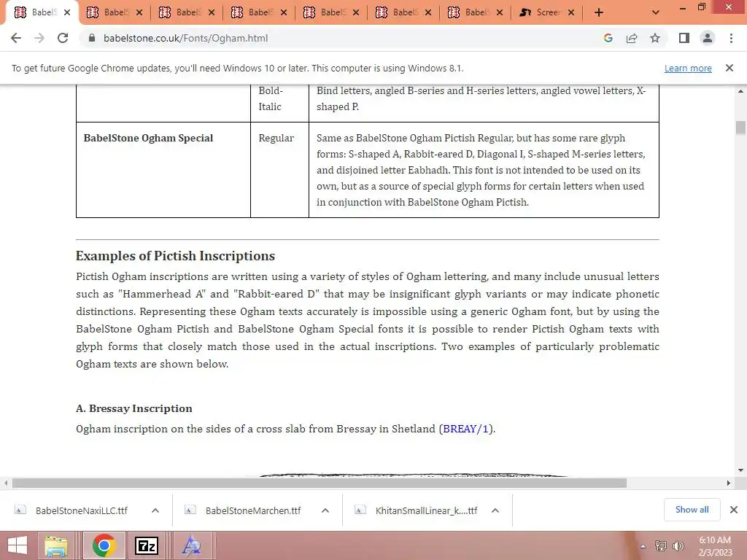Bookmark this page with the star icon
Viewport: 747px width, 560px height.
[x=655, y=38]
